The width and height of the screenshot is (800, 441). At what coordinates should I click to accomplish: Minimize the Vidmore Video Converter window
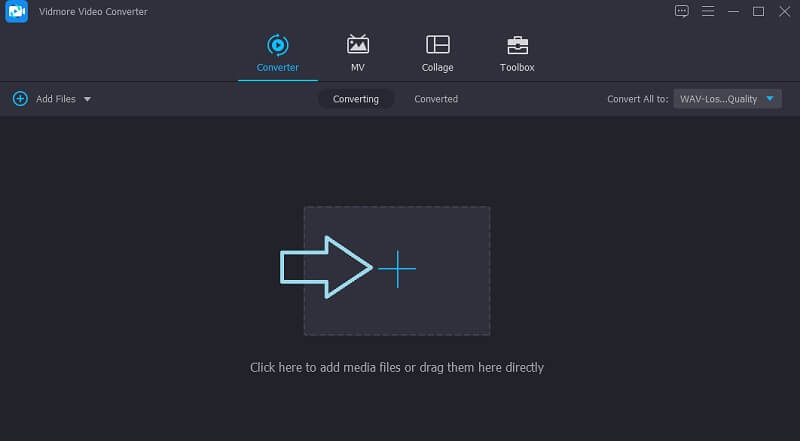point(733,11)
